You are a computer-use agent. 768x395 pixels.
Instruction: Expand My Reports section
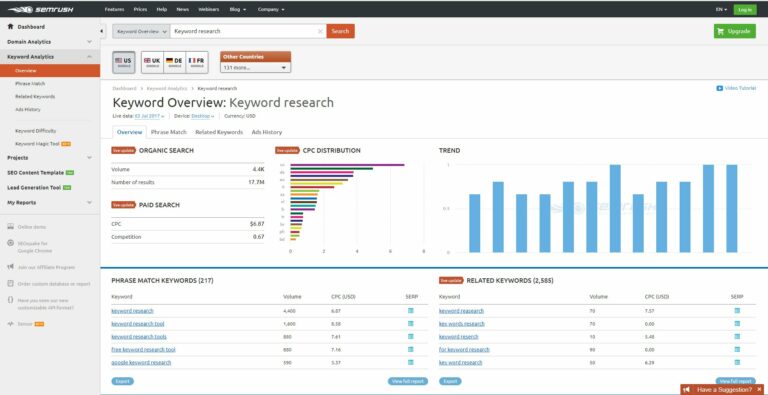click(x=89, y=202)
